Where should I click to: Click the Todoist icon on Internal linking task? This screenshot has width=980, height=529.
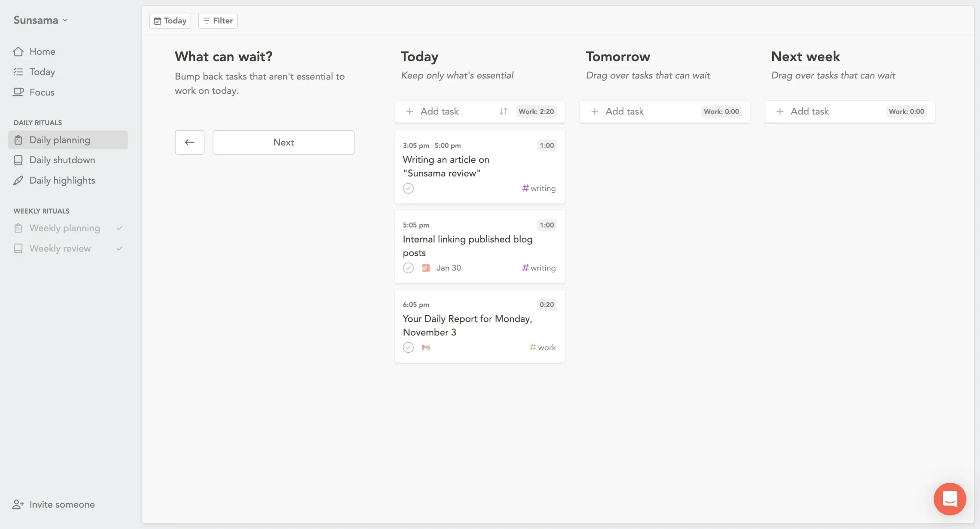pyautogui.click(x=426, y=268)
